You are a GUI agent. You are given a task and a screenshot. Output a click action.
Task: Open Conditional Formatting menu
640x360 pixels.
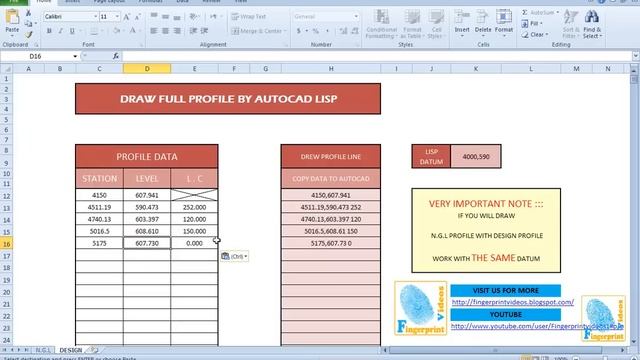(x=382, y=24)
